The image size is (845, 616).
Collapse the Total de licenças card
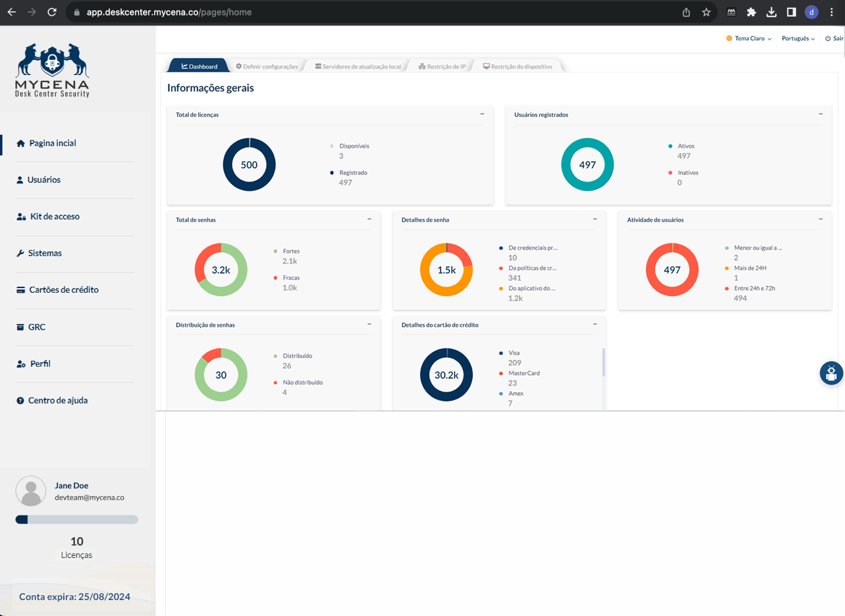click(x=483, y=114)
